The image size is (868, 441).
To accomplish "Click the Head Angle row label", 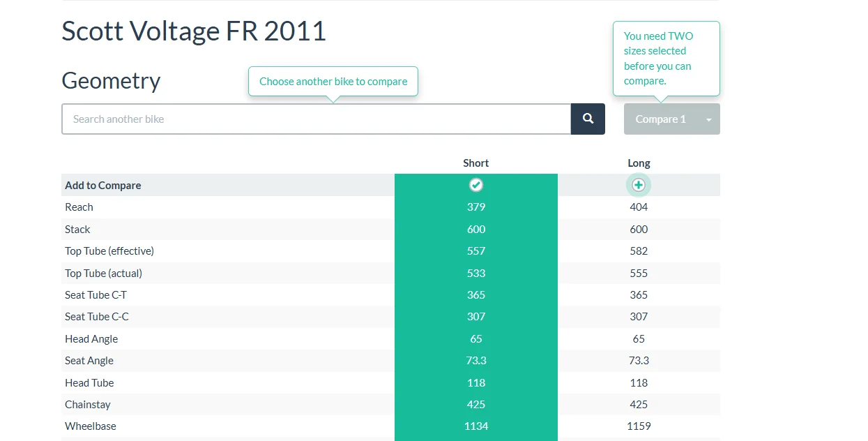I will 91,339.
